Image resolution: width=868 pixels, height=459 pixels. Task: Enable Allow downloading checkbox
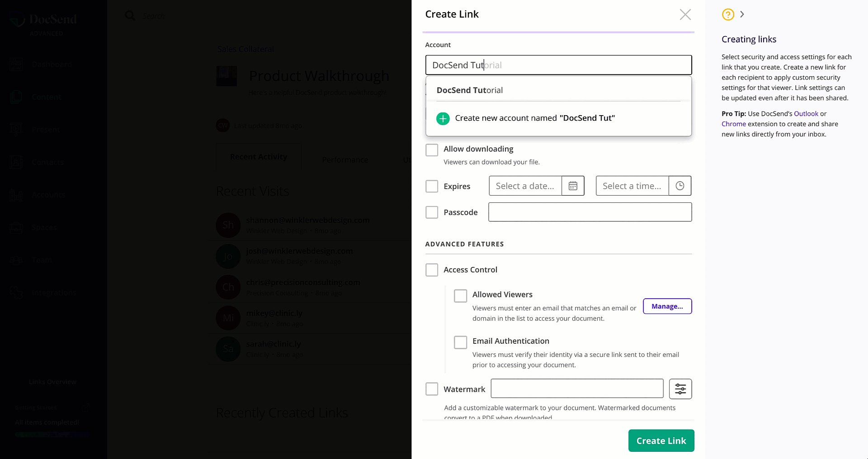(x=432, y=150)
